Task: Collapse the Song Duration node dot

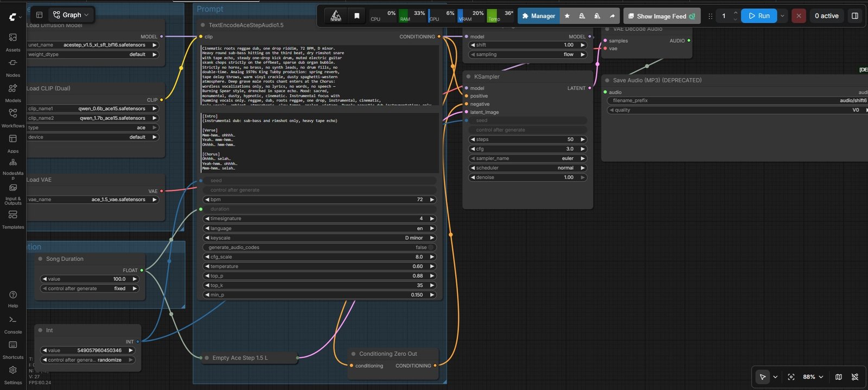Action: click(40, 259)
